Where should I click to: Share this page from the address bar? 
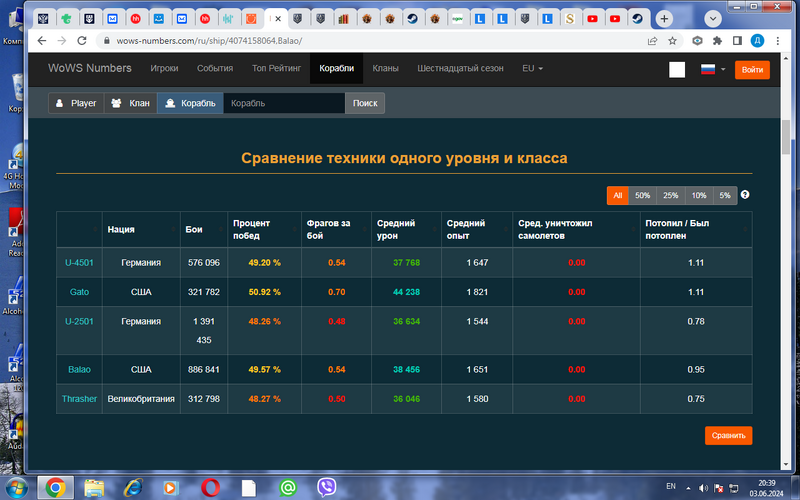652,41
